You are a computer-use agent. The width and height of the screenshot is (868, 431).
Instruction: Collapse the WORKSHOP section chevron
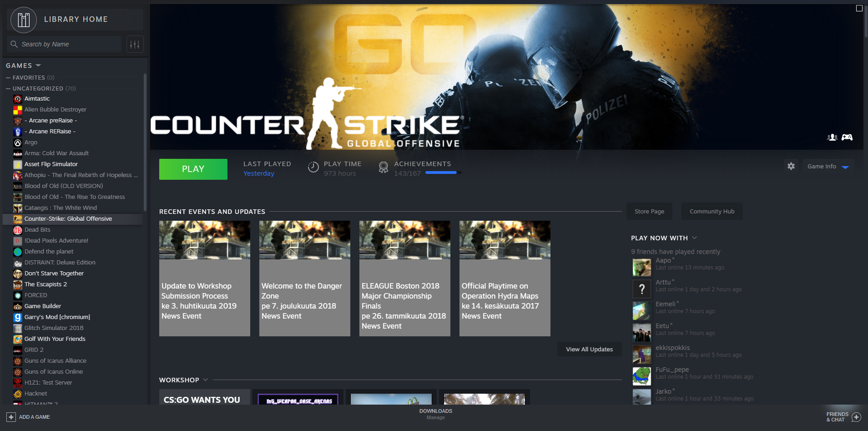pyautogui.click(x=205, y=380)
